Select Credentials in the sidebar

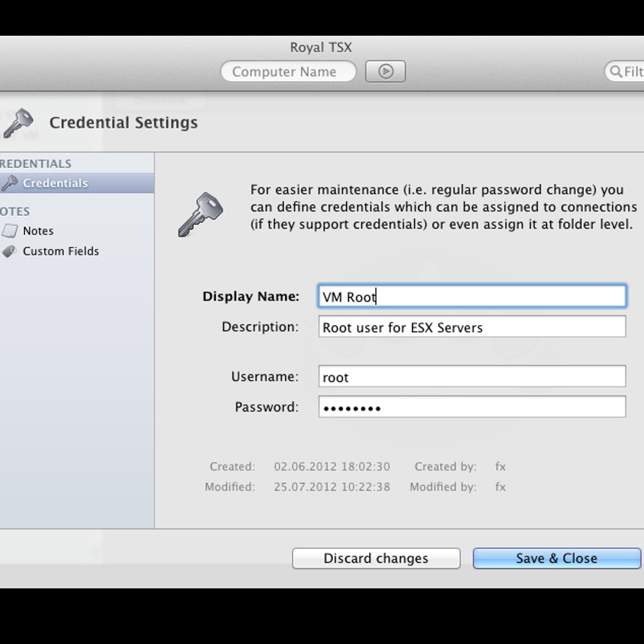click(x=77, y=183)
